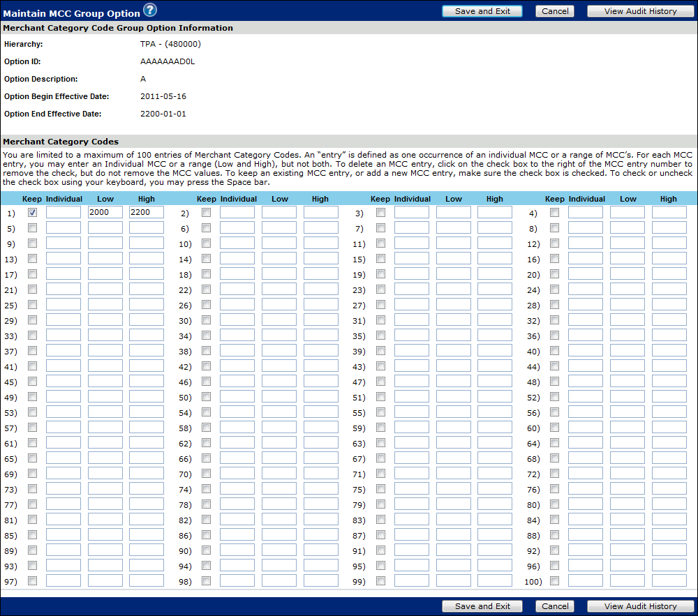
Task: Open View Audit History at the bottom
Action: click(640, 606)
